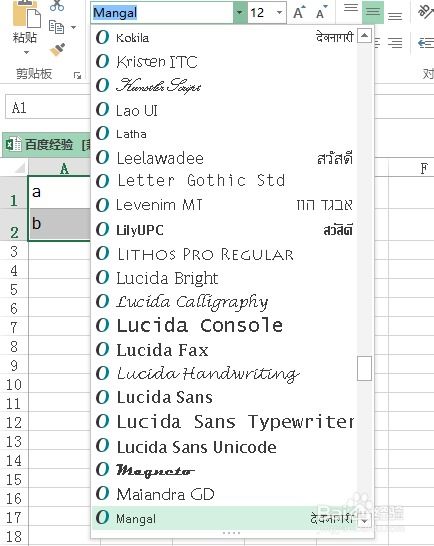
Task: Click the Excel icon on workbook tab
Action: (x=14, y=144)
